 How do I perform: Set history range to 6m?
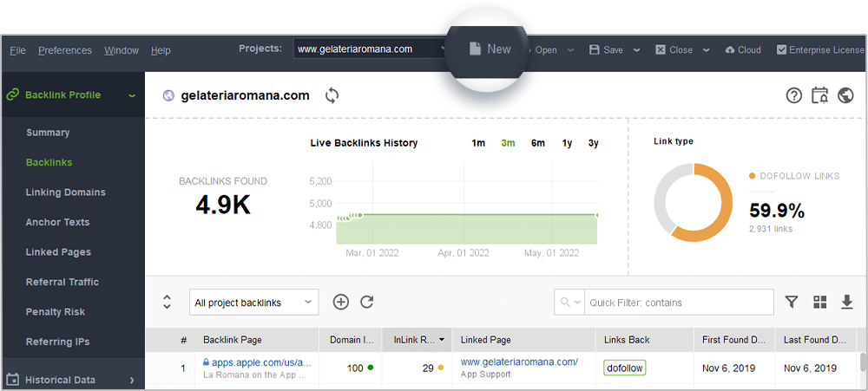538,143
